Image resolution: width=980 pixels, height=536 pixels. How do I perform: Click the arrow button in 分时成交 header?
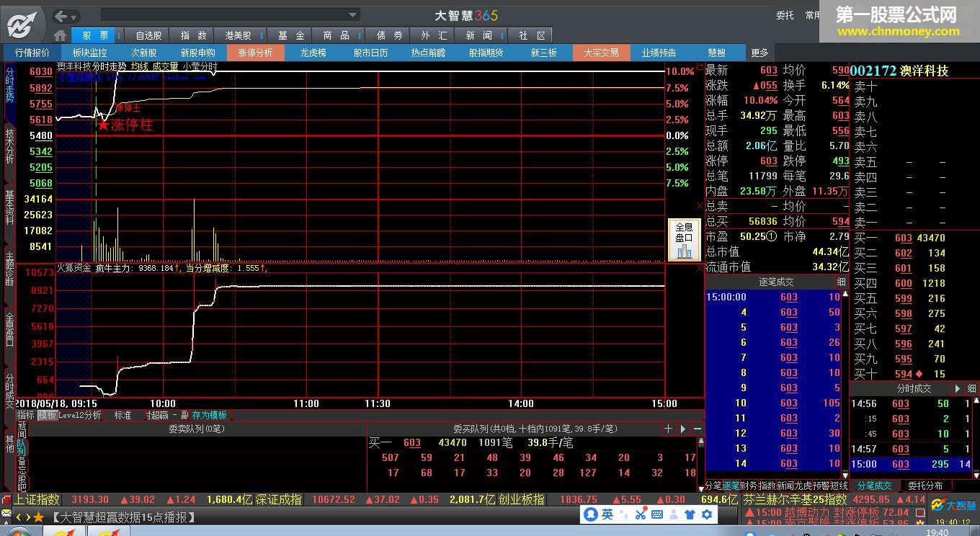pyautogui.click(x=958, y=388)
